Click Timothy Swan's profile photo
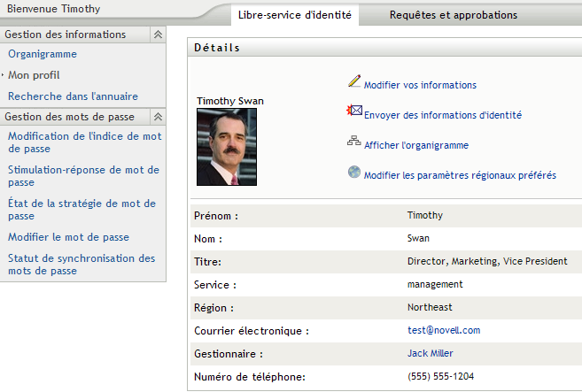The height and width of the screenshot is (392, 582). click(226, 147)
